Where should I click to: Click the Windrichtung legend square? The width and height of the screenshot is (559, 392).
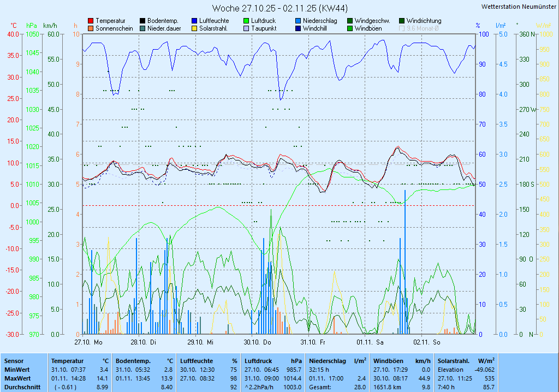point(402,21)
